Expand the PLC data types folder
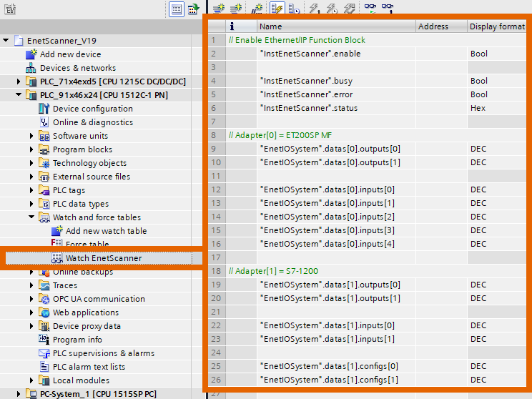This screenshot has height=399, width=532. pyautogui.click(x=31, y=204)
